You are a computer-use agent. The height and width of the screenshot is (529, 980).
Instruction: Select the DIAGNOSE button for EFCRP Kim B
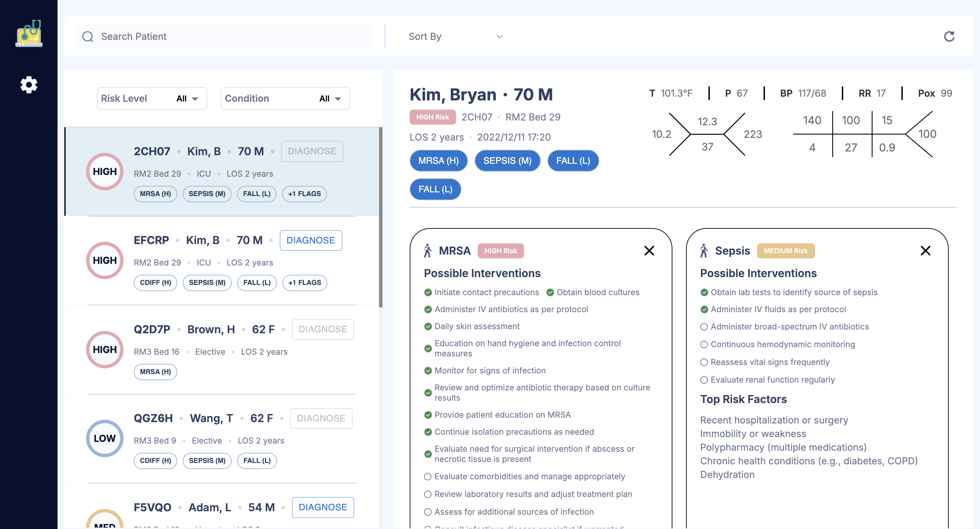(311, 240)
